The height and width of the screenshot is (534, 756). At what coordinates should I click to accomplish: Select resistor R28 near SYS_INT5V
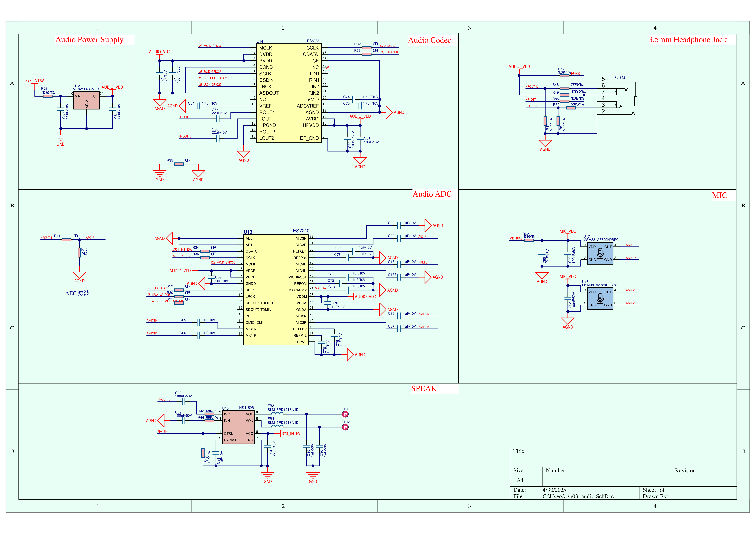point(48,96)
